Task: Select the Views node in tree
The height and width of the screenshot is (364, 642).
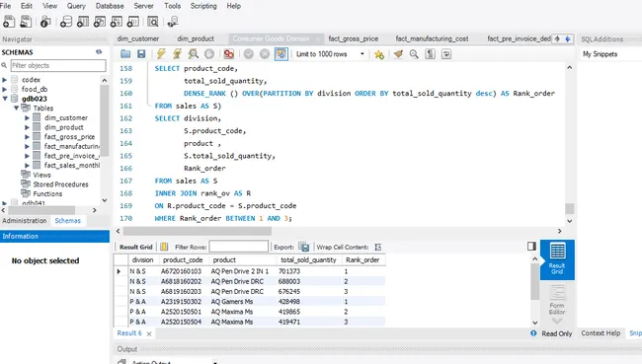Action: point(41,175)
